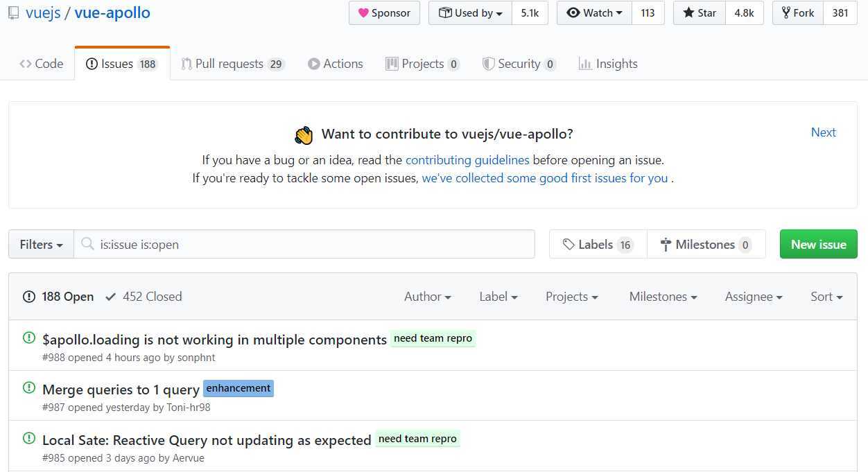Image resolution: width=868 pixels, height=472 pixels.
Task: Open author sonphnt's issues
Action: (196, 358)
